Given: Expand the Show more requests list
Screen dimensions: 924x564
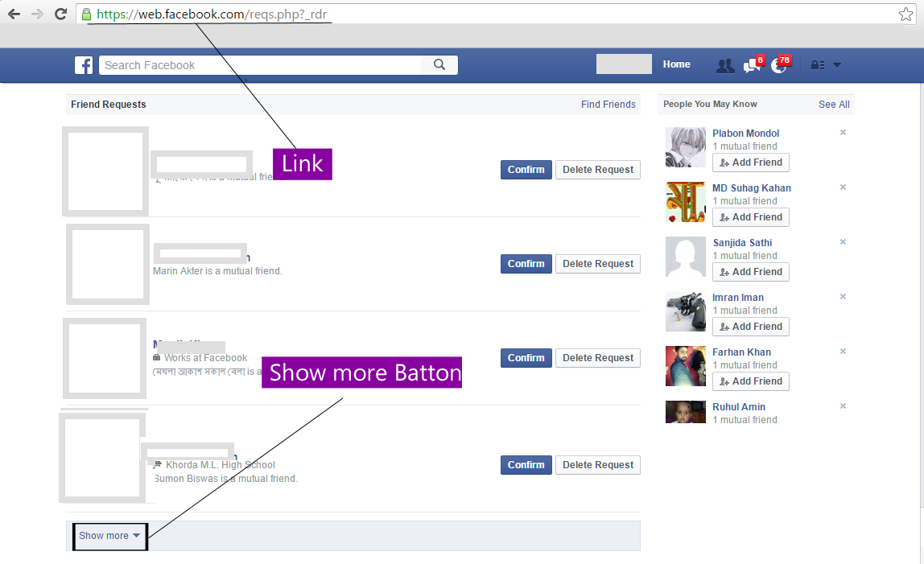Looking at the screenshot, I should tap(109, 536).
